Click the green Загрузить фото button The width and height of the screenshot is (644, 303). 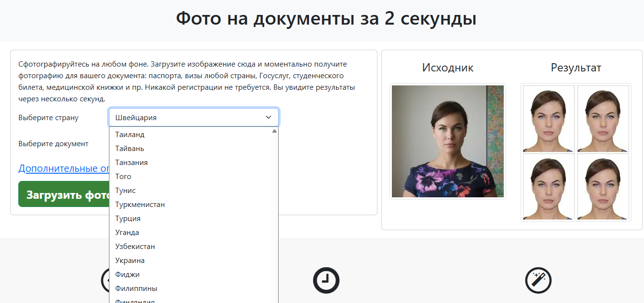tap(64, 194)
